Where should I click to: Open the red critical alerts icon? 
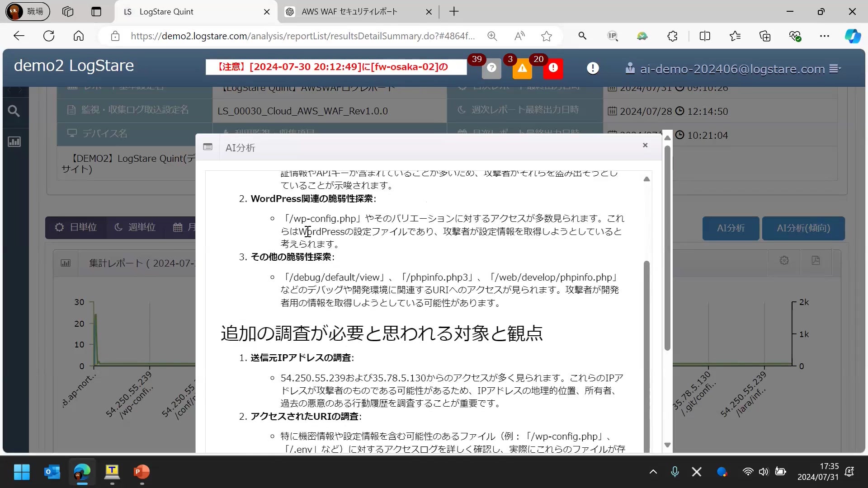click(x=553, y=68)
